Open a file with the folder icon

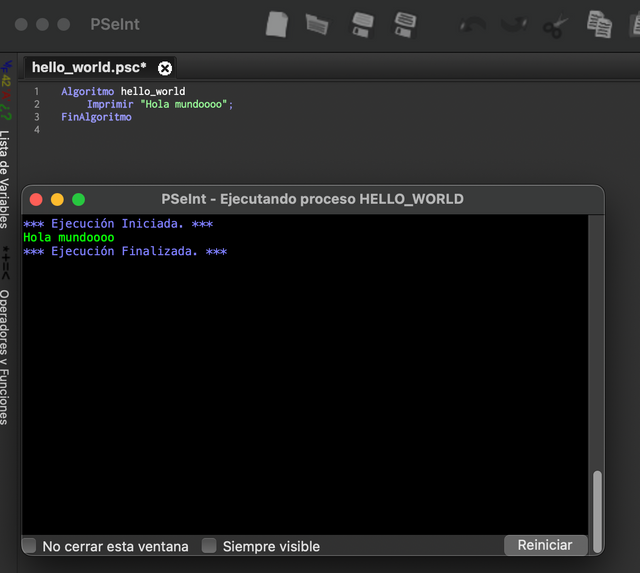click(x=317, y=24)
